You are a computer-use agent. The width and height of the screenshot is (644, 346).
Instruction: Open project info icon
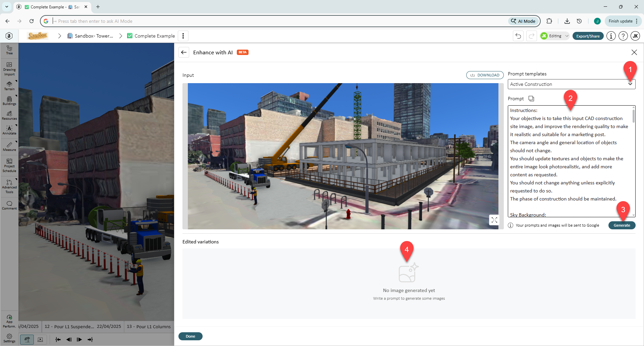[x=611, y=36]
